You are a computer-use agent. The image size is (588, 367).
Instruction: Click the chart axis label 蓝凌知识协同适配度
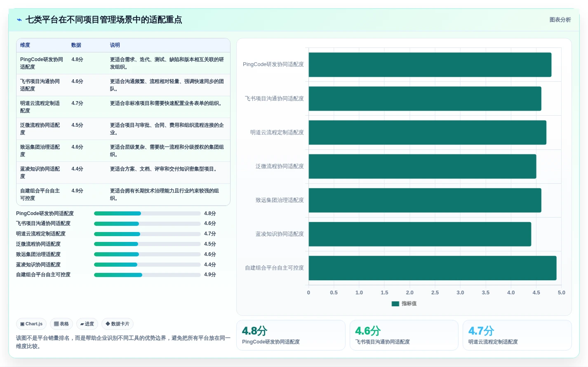(x=280, y=234)
